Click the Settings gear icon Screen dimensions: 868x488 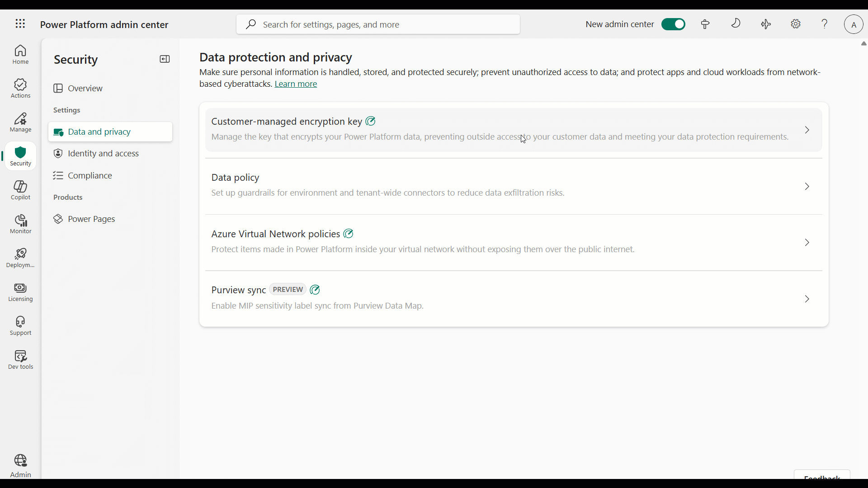(x=796, y=24)
